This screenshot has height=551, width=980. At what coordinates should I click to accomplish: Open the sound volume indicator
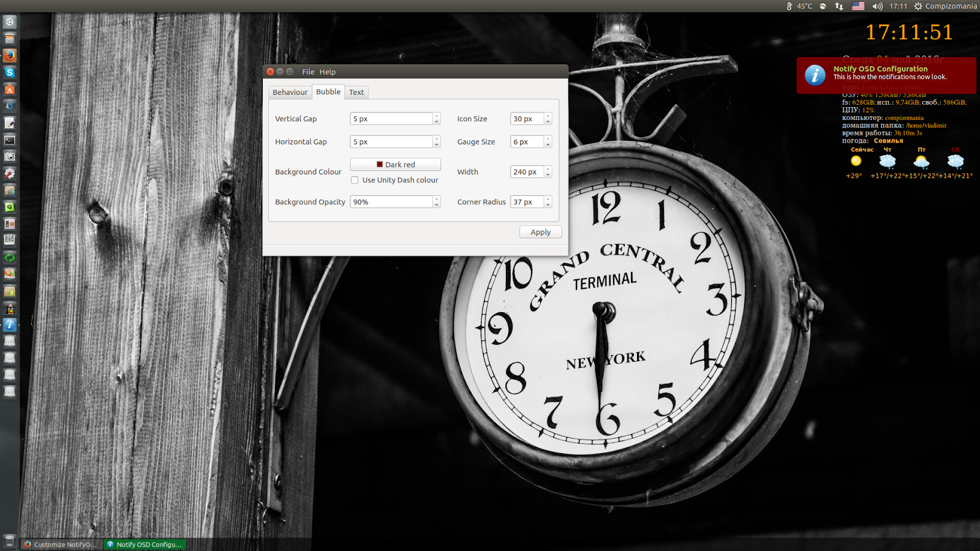[x=877, y=6]
